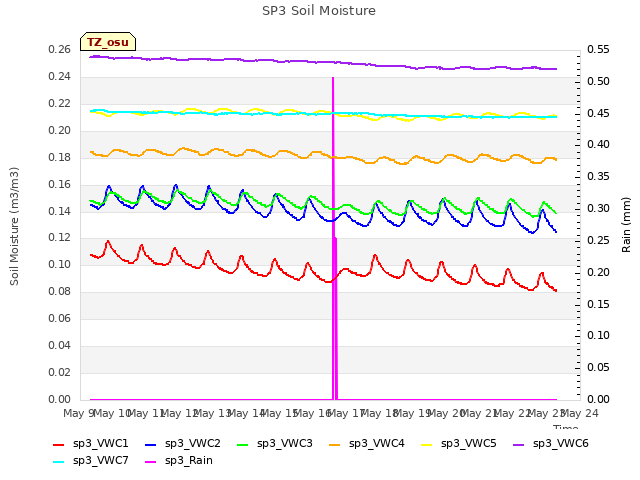Click the green sp3_VWC3 legend swatch
Image resolution: width=640 pixels, height=480 pixels.
pos(243,444)
